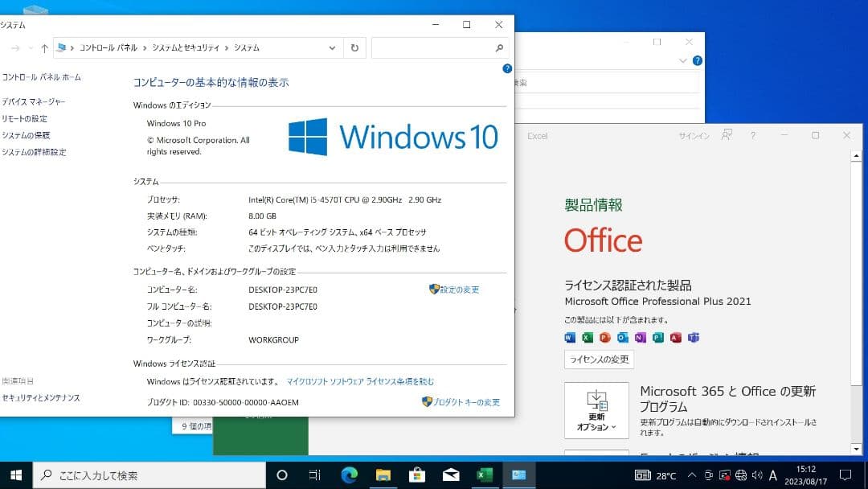
Task: Open the Outlook icon in product information
Action: 621,338
